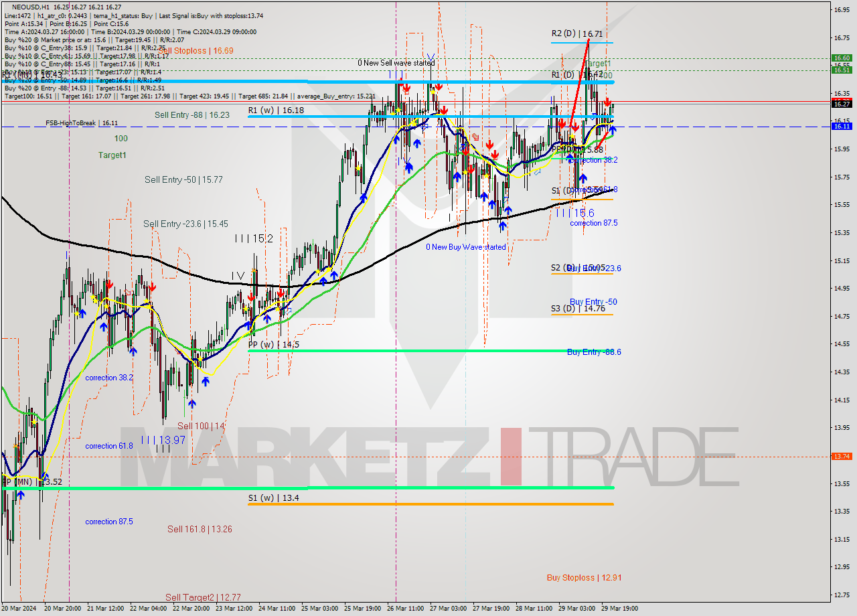The image size is (857, 616).
Task: Click the green 'Target1' label at left
Action: coord(112,155)
